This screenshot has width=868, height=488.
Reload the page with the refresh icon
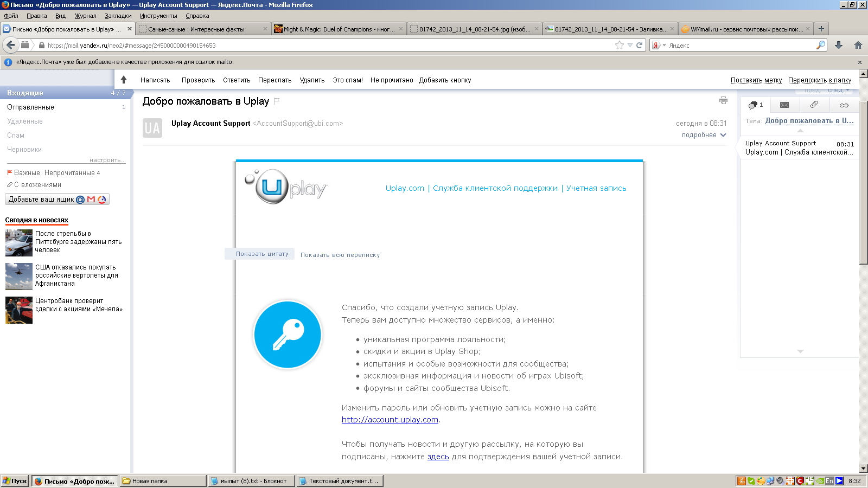pyautogui.click(x=640, y=46)
